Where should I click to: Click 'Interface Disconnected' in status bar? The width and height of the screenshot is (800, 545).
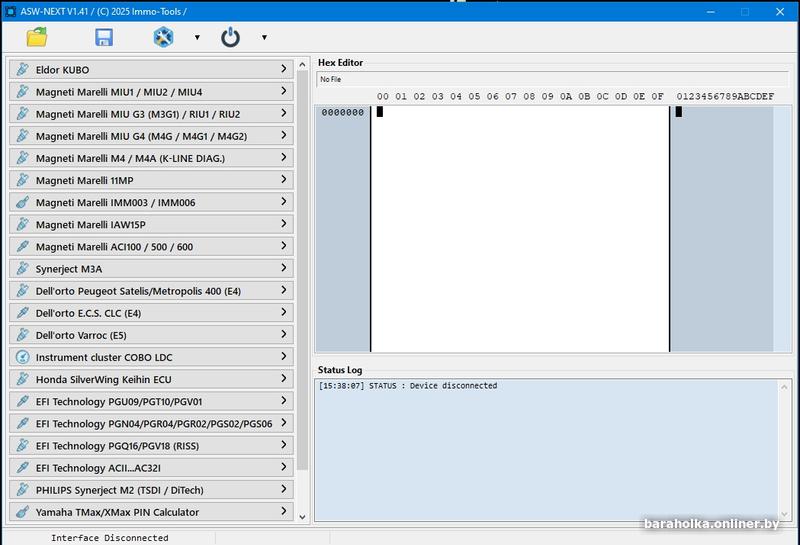pyautogui.click(x=109, y=538)
